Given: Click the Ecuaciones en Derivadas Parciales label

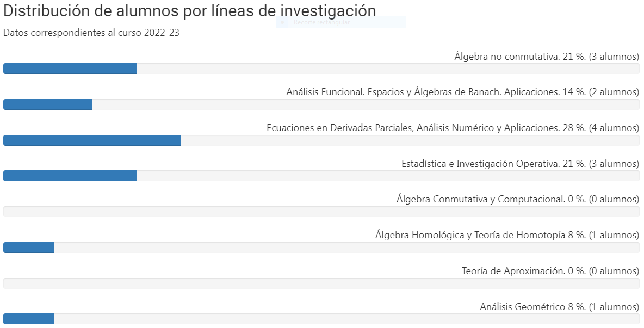Looking at the screenshot, I should (453, 128).
